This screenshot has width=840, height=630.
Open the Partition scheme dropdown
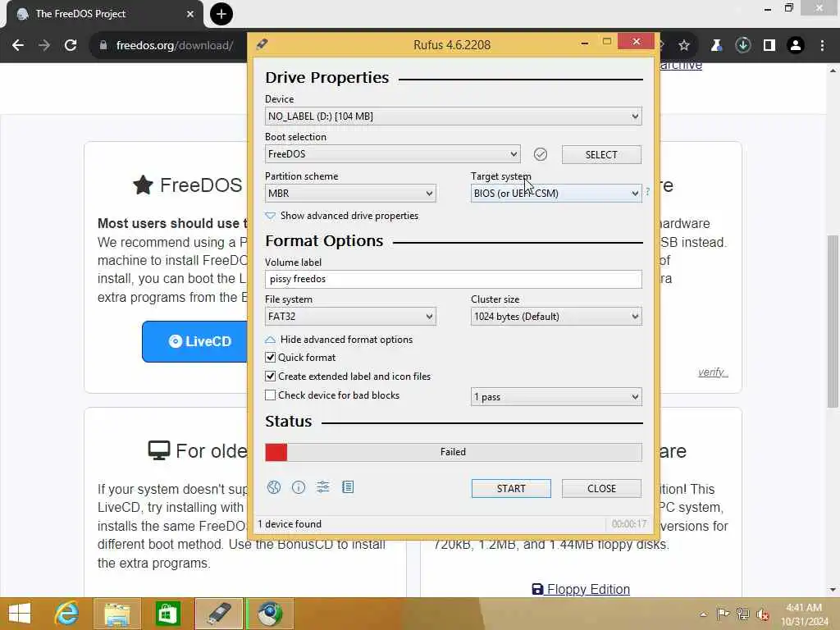pyautogui.click(x=350, y=194)
